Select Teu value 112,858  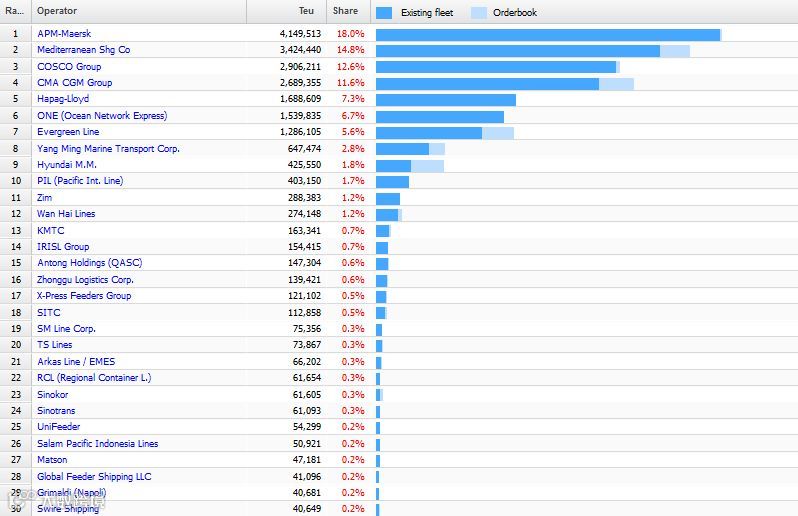304,312
